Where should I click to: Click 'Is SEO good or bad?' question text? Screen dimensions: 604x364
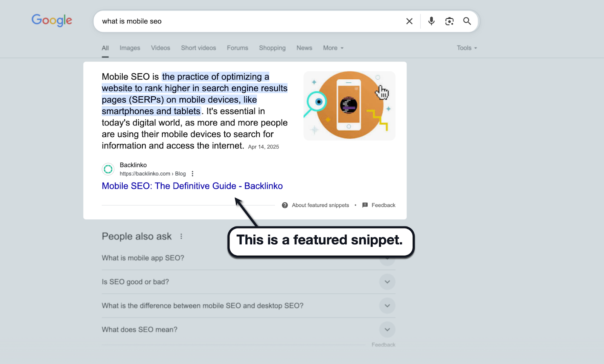coord(135,282)
